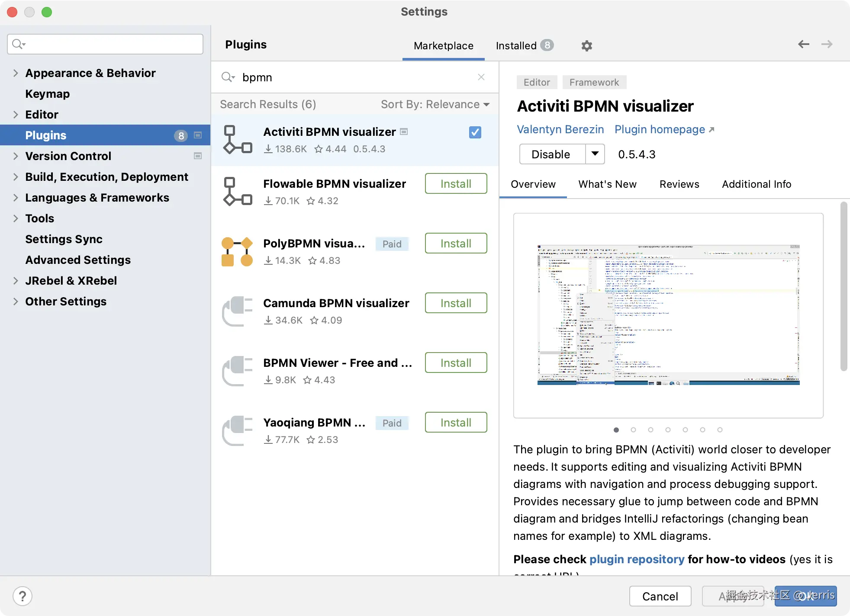Expand Appearance & Behavior settings
Viewport: 850px width, 616px height.
[16, 73]
